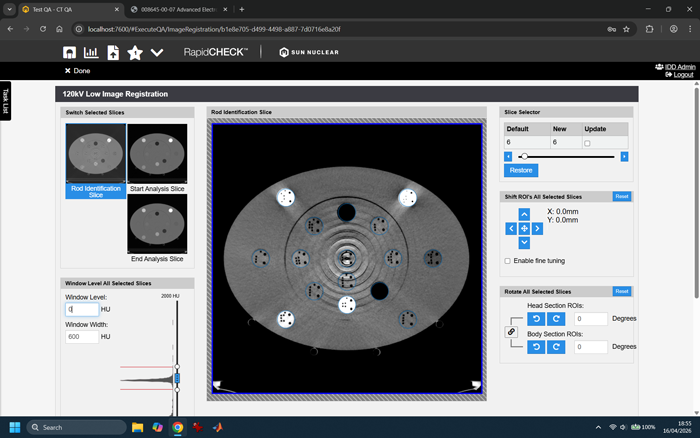Viewport: 700px width, 438px height.
Task: Click the slice selector slider handle
Action: click(523, 156)
